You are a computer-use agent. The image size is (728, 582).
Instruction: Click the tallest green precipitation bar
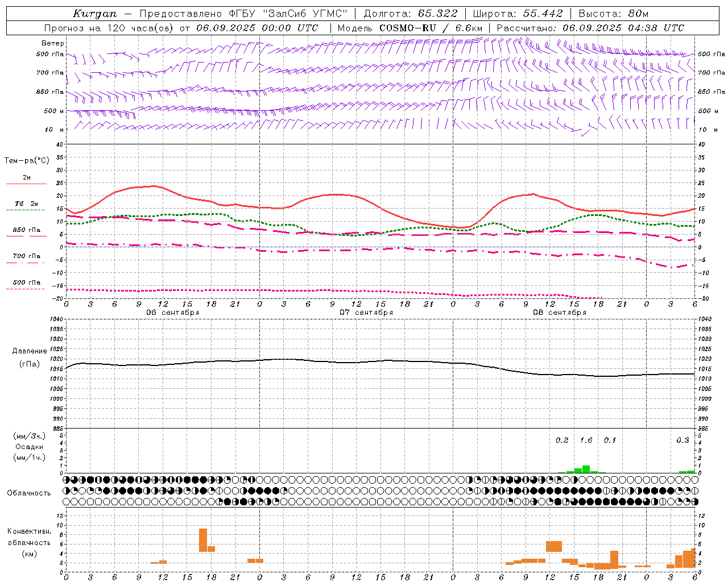click(x=586, y=469)
